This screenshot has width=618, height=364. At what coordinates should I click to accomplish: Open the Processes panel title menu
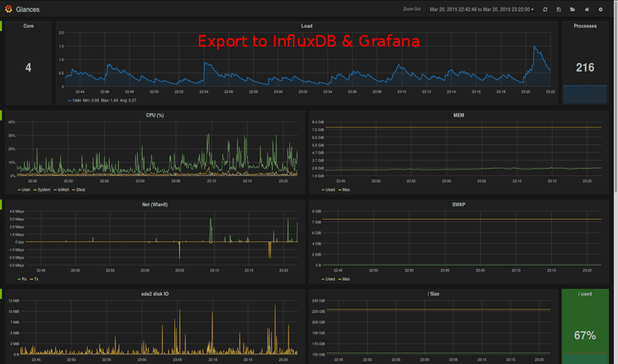click(585, 26)
